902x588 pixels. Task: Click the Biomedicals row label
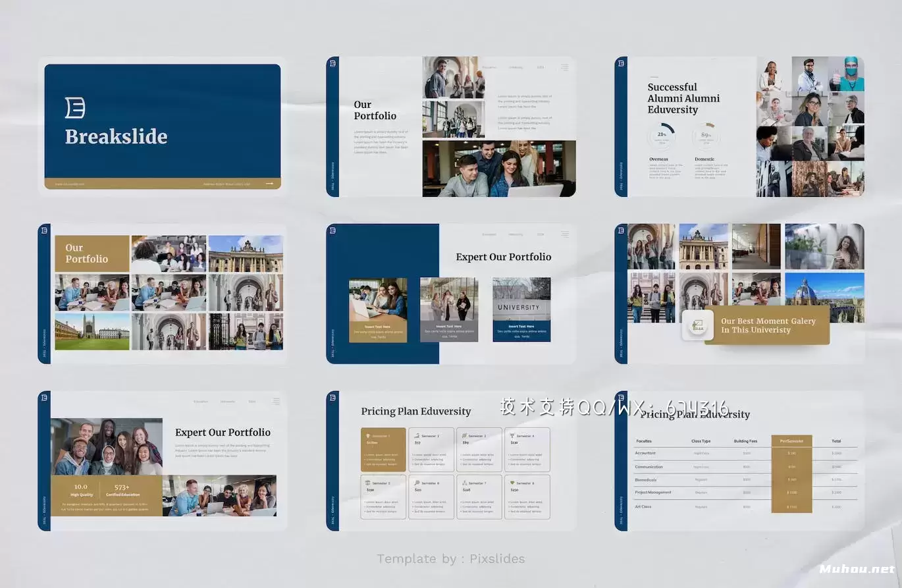[646, 480]
